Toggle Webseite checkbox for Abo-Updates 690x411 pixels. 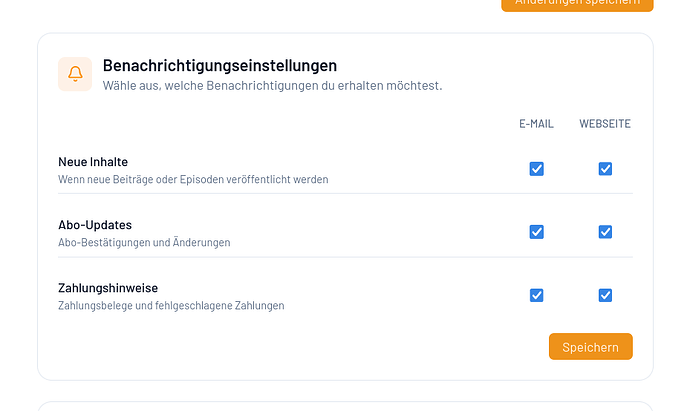(605, 232)
